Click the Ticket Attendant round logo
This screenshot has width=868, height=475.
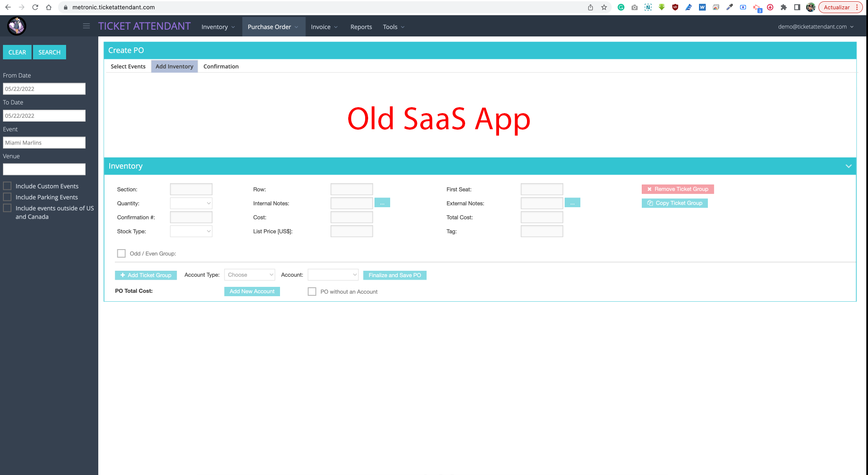(17, 26)
